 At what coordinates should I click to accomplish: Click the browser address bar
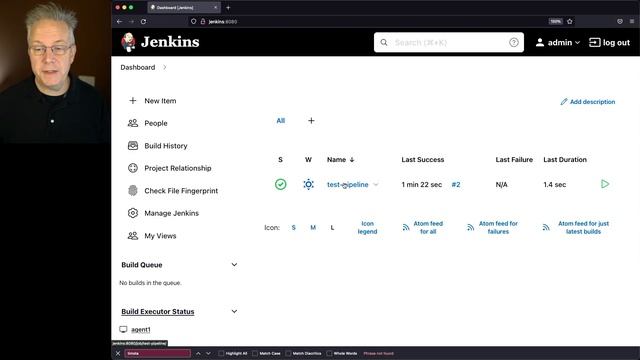pyautogui.click(x=367, y=21)
